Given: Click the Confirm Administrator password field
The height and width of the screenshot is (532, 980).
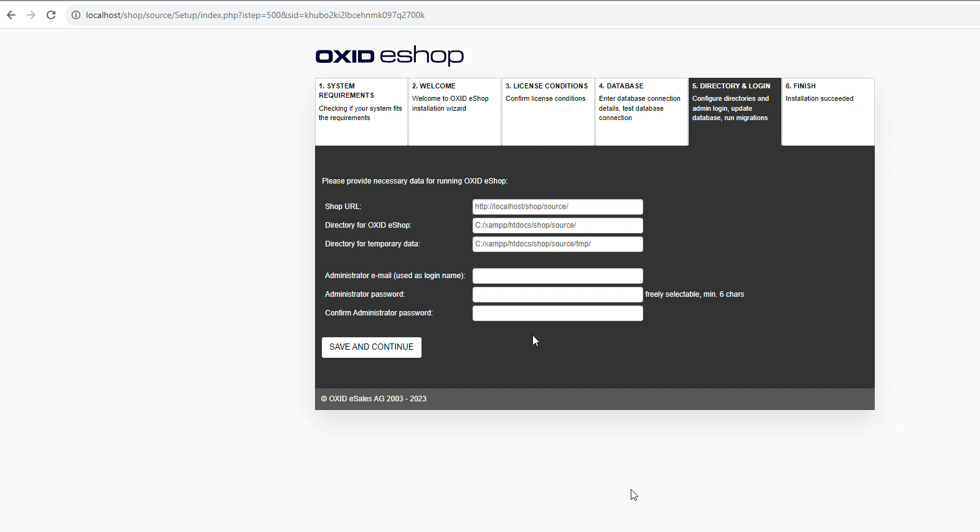Looking at the screenshot, I should click(x=557, y=313).
